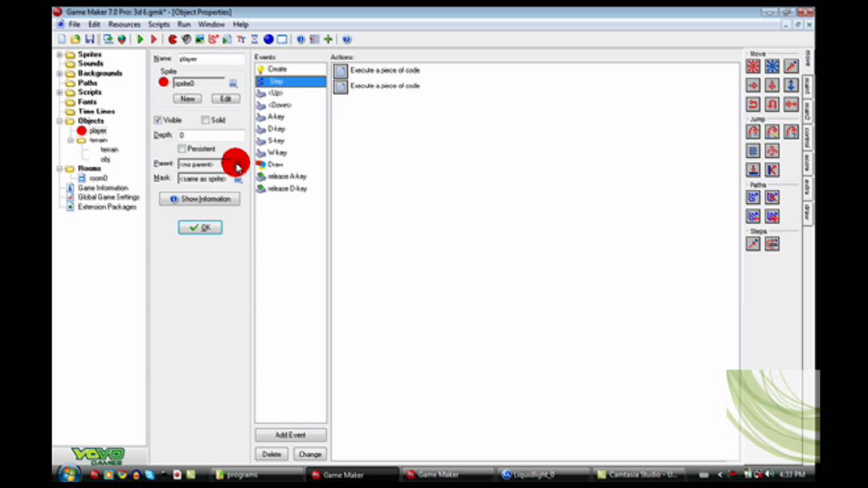Click the Delete event button

pyautogui.click(x=271, y=454)
